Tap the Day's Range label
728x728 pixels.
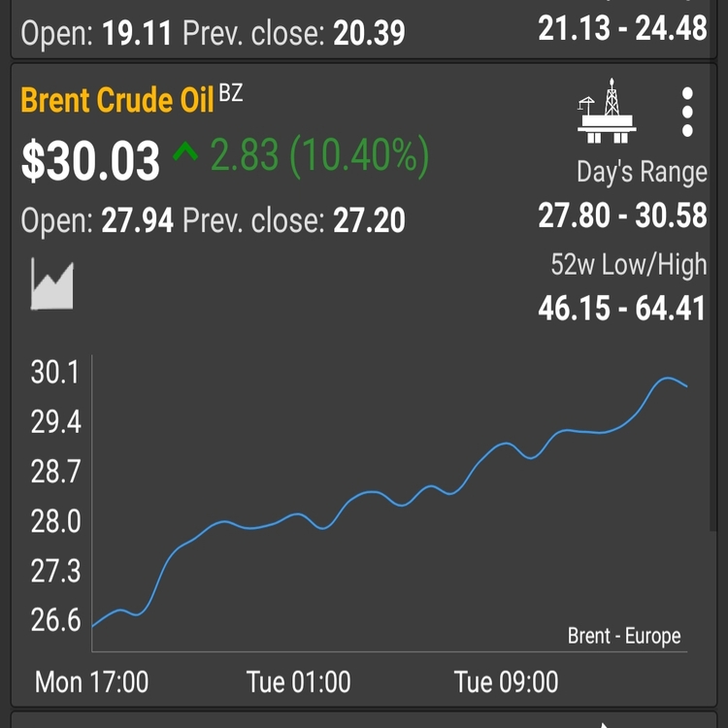(x=643, y=172)
